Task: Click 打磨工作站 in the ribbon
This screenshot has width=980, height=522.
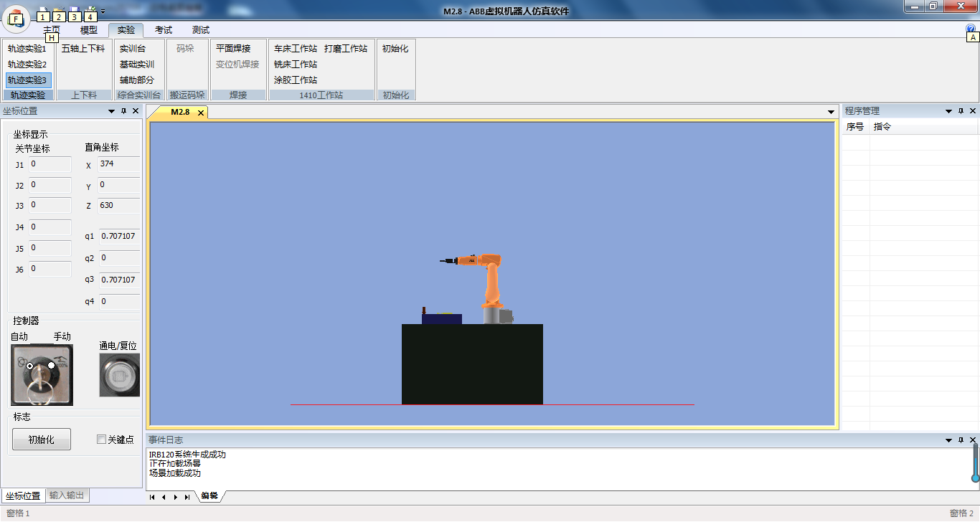Action: tap(346, 49)
